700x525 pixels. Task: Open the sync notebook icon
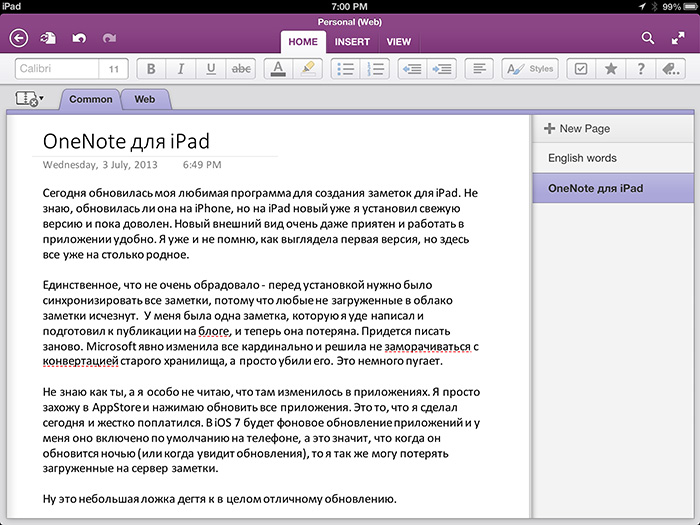point(48,38)
